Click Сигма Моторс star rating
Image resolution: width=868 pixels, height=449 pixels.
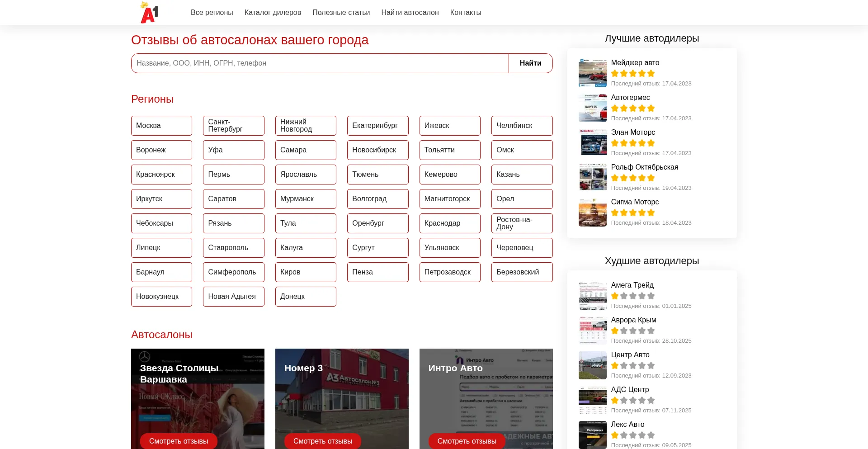pyautogui.click(x=632, y=213)
